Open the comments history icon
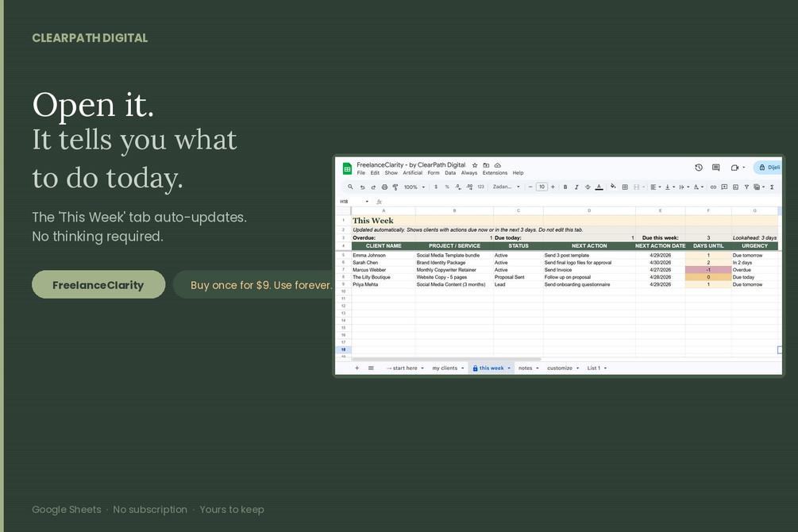The image size is (798, 532). pos(716,168)
